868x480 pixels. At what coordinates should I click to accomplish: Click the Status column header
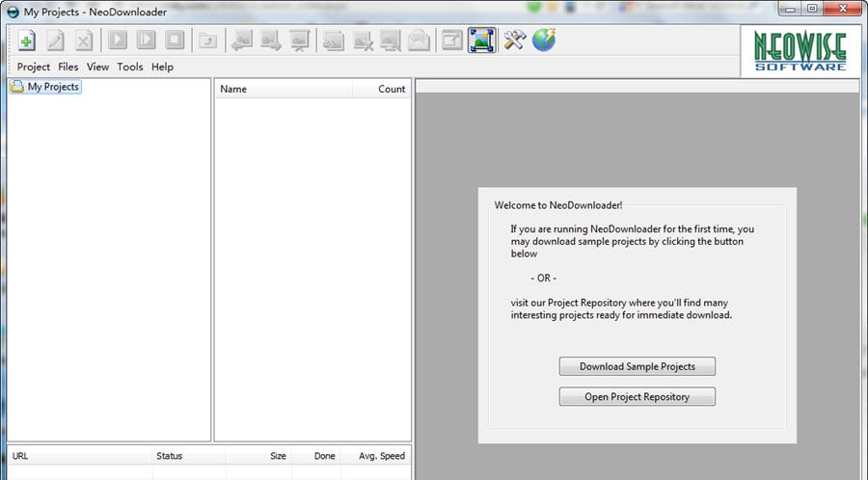coord(188,456)
